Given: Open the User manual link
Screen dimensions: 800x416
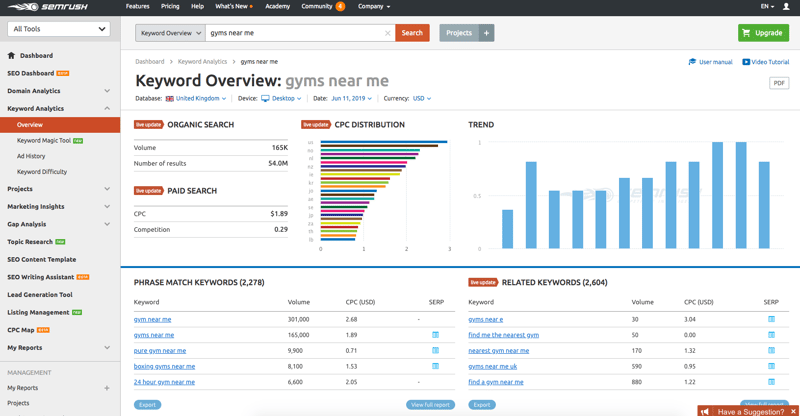Looking at the screenshot, I should coord(710,62).
